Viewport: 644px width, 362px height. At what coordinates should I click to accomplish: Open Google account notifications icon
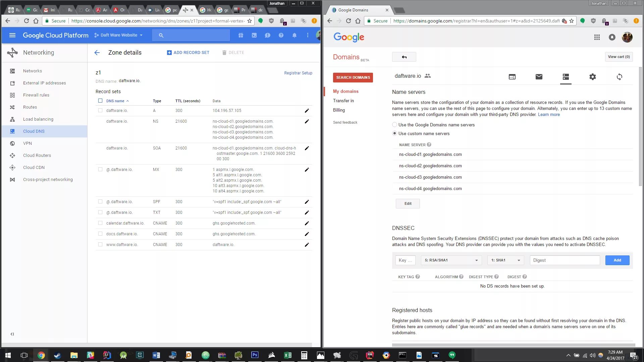click(612, 37)
